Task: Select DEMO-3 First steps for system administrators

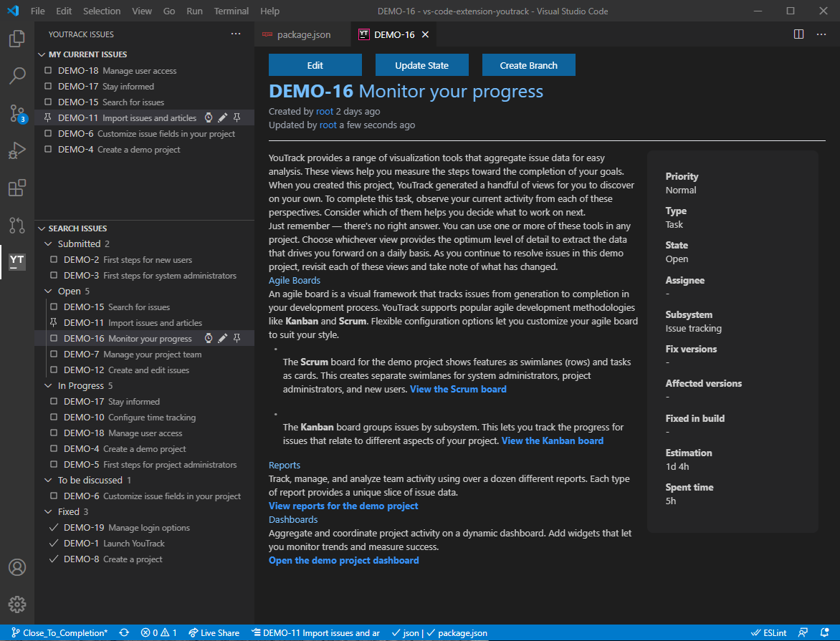Action: 144,276
